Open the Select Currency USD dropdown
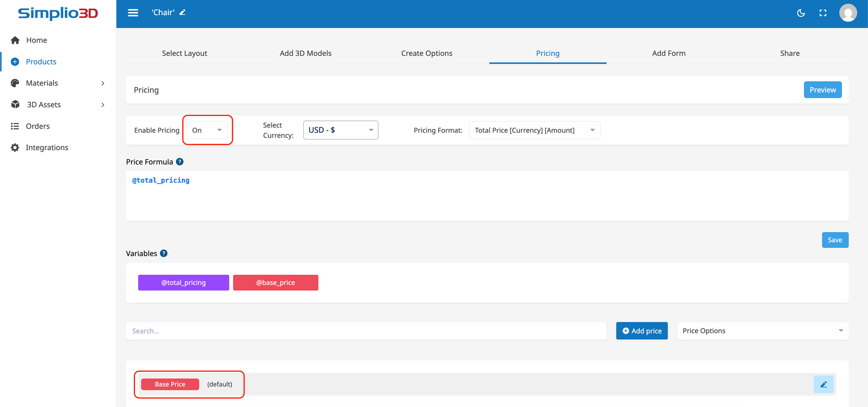The height and width of the screenshot is (407, 868). [x=340, y=130]
